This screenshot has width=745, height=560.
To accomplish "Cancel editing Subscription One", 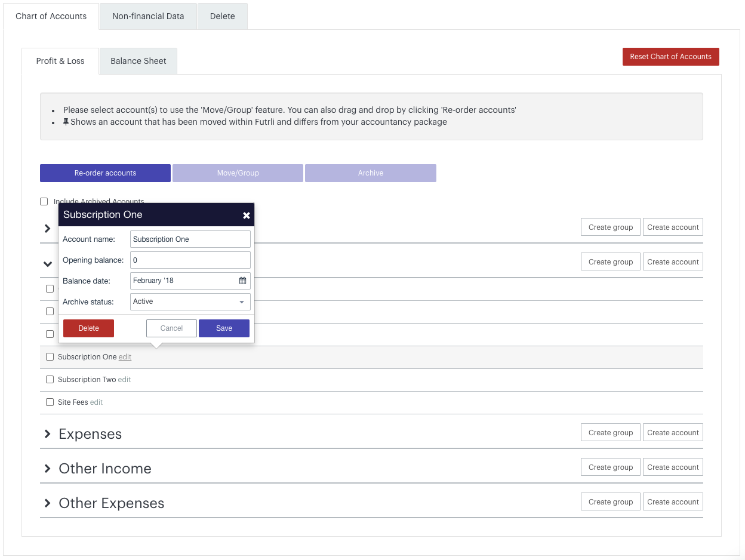I will 171,328.
